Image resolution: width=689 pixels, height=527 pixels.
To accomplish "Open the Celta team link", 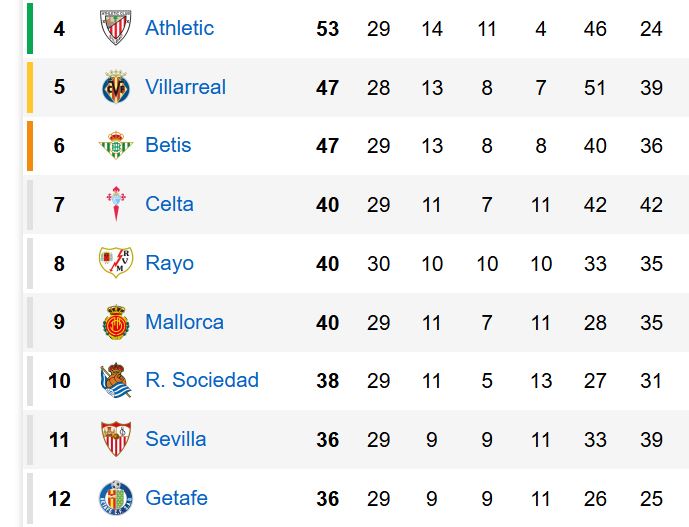I will (x=169, y=205).
